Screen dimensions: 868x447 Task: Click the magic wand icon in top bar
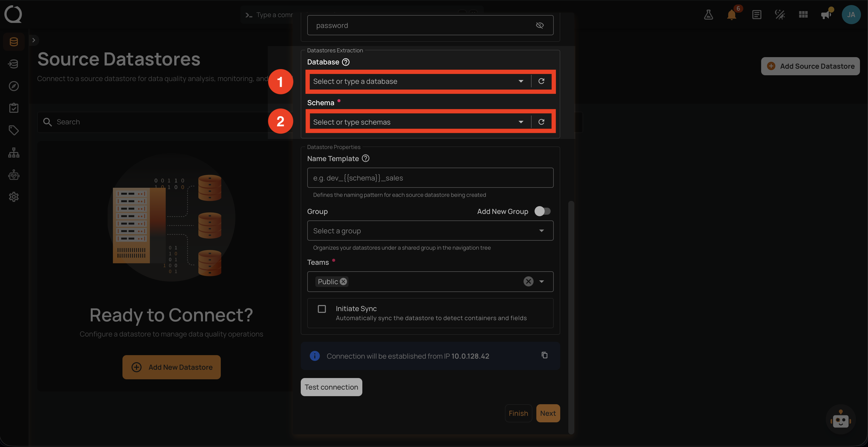(x=780, y=15)
